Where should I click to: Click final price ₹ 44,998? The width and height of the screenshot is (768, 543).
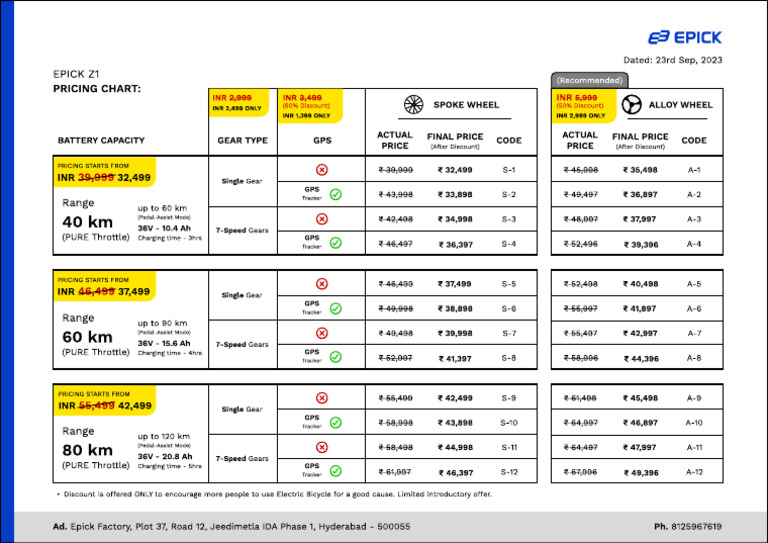(455, 448)
